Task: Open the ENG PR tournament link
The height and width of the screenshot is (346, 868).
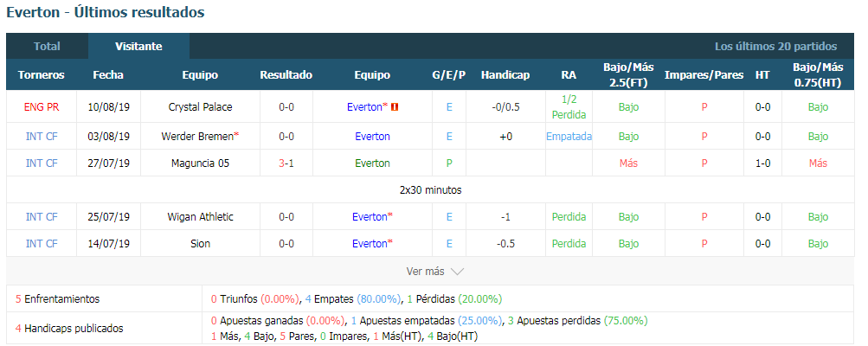Action: pyautogui.click(x=42, y=107)
